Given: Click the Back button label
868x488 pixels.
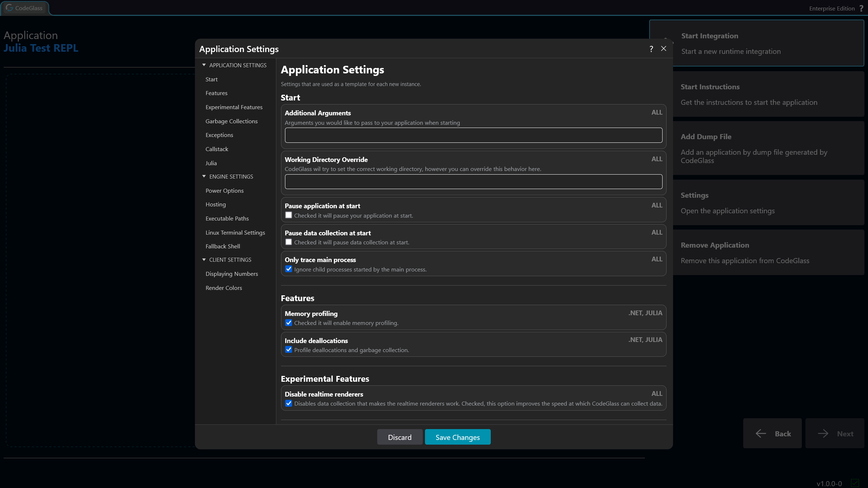Looking at the screenshot, I should pyautogui.click(x=783, y=433).
